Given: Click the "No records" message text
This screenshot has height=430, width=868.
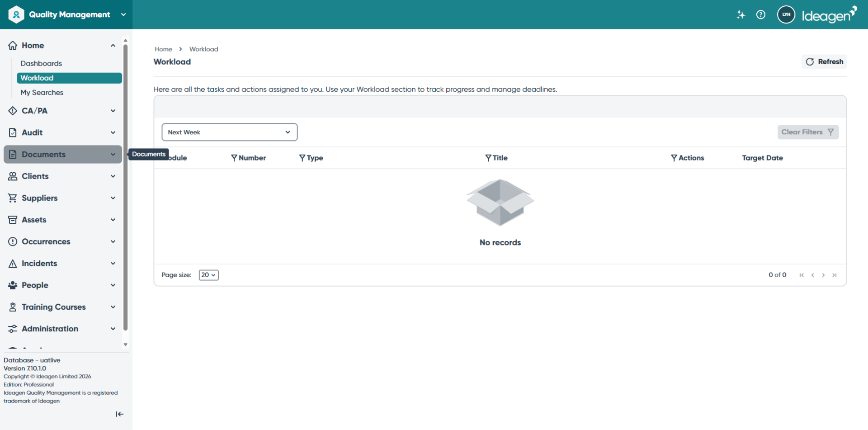Looking at the screenshot, I should tap(500, 242).
